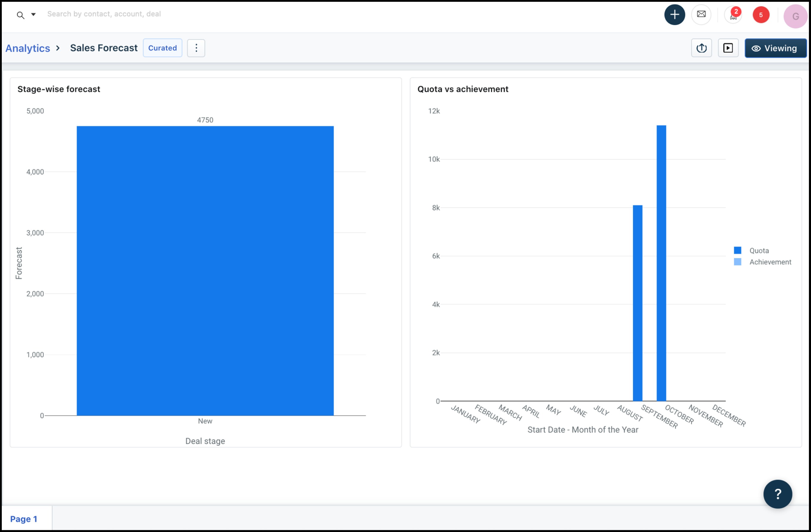Focus the search by contact field
Viewport: 811px width, 532px height.
(x=104, y=14)
